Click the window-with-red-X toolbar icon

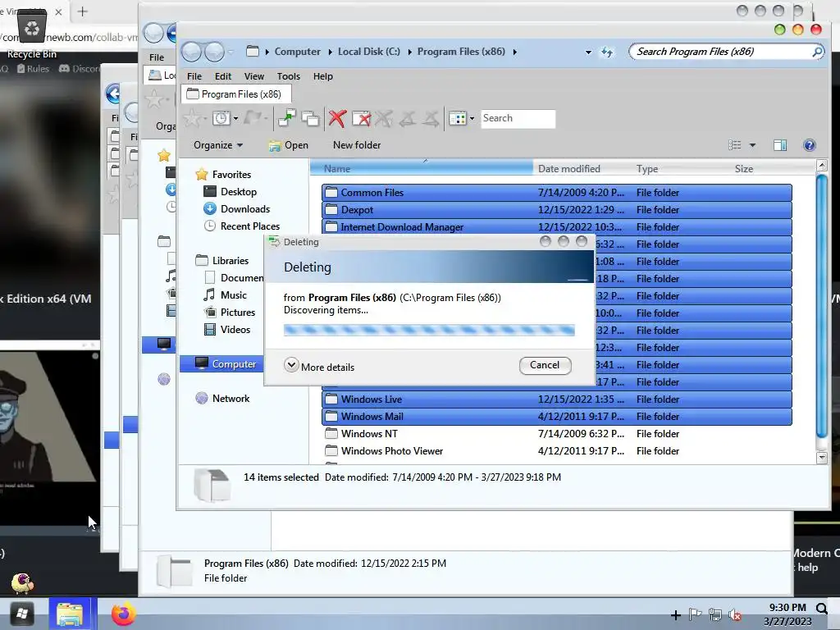pyautogui.click(x=361, y=118)
